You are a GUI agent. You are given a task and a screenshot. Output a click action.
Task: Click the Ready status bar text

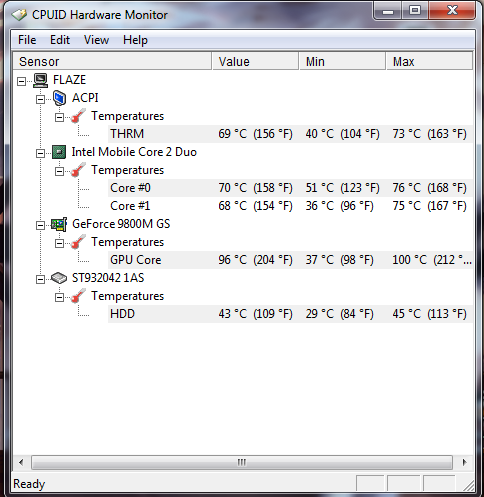[29, 484]
